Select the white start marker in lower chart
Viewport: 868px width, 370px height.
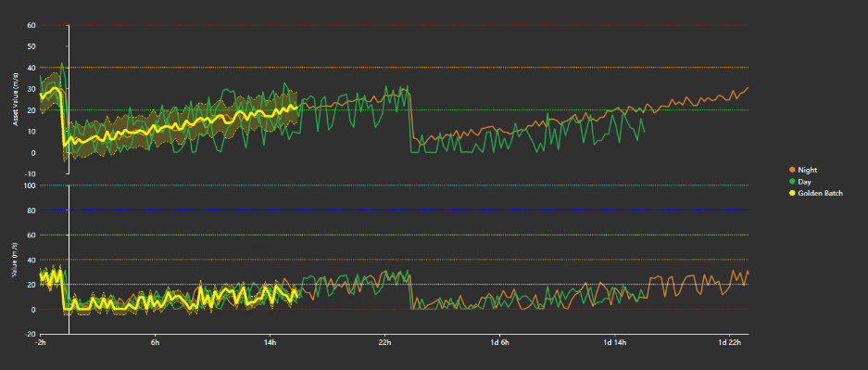tap(69, 260)
